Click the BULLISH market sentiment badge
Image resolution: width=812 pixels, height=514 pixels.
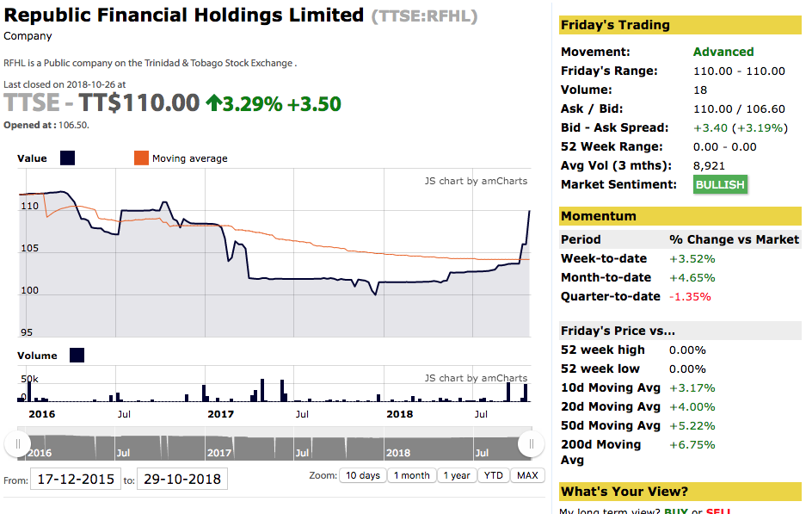pyautogui.click(x=720, y=184)
